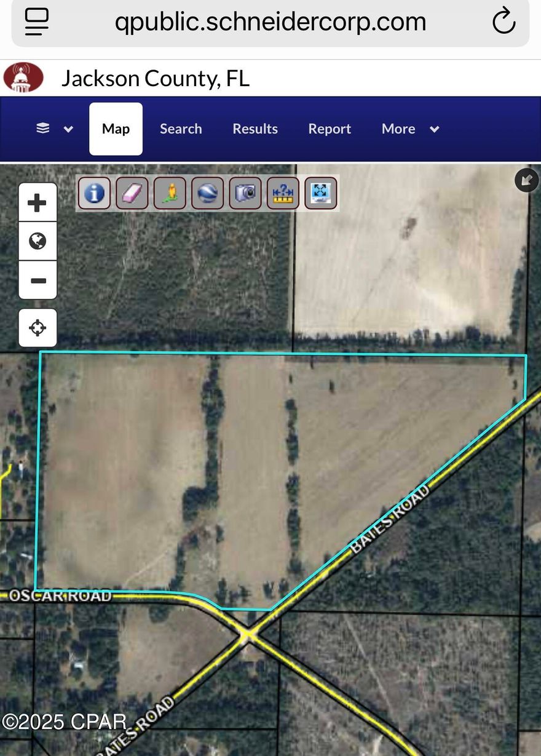Image resolution: width=541 pixels, height=756 pixels.
Task: Zoom in with the plus button
Action: click(38, 202)
